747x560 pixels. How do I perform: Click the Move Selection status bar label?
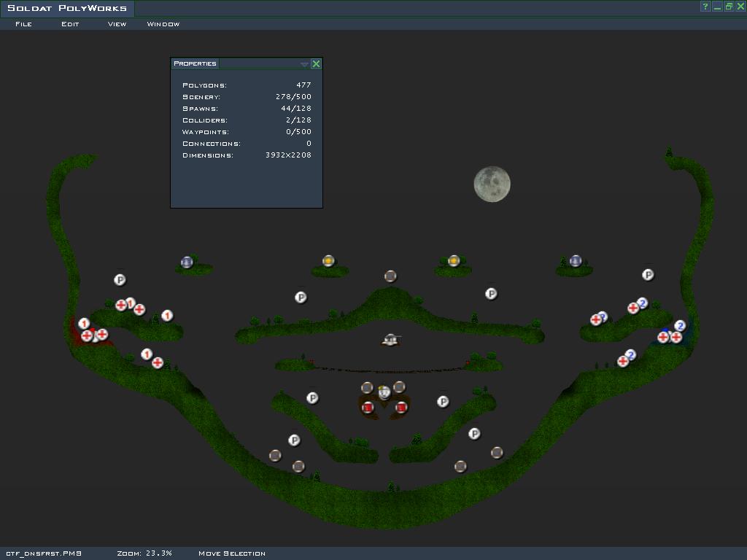click(232, 553)
